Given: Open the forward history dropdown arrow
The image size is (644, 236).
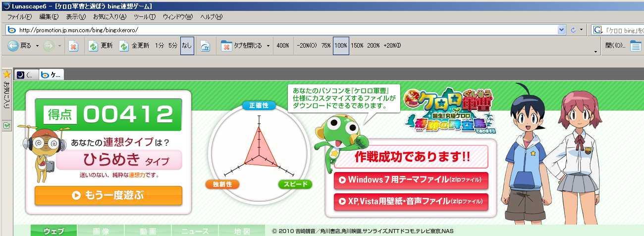Looking at the screenshot, I should [59, 46].
